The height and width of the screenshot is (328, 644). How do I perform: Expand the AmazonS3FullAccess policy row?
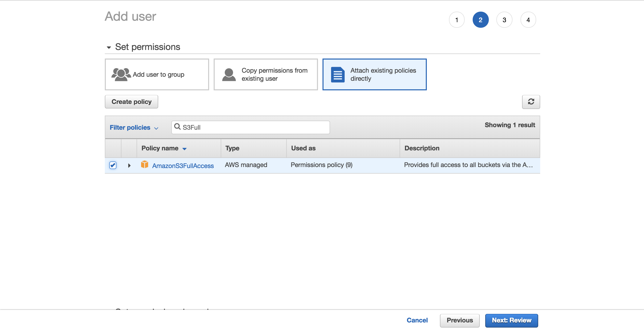(129, 165)
